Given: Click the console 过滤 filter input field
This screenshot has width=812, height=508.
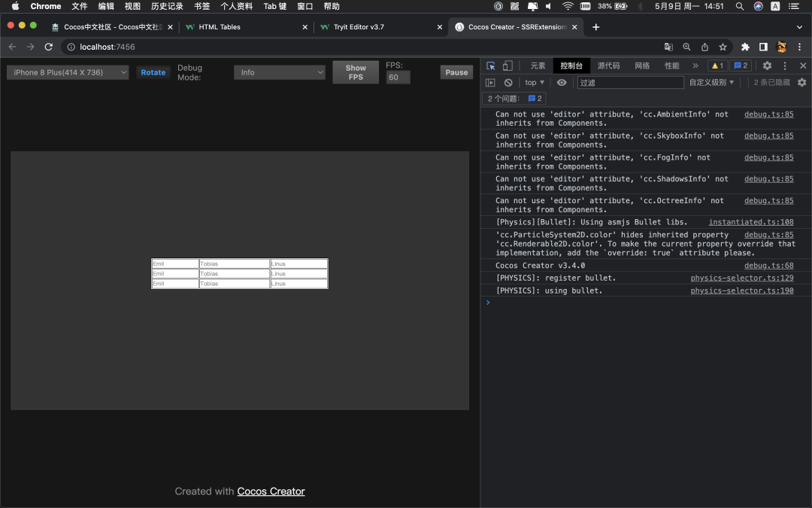Looking at the screenshot, I should point(630,83).
